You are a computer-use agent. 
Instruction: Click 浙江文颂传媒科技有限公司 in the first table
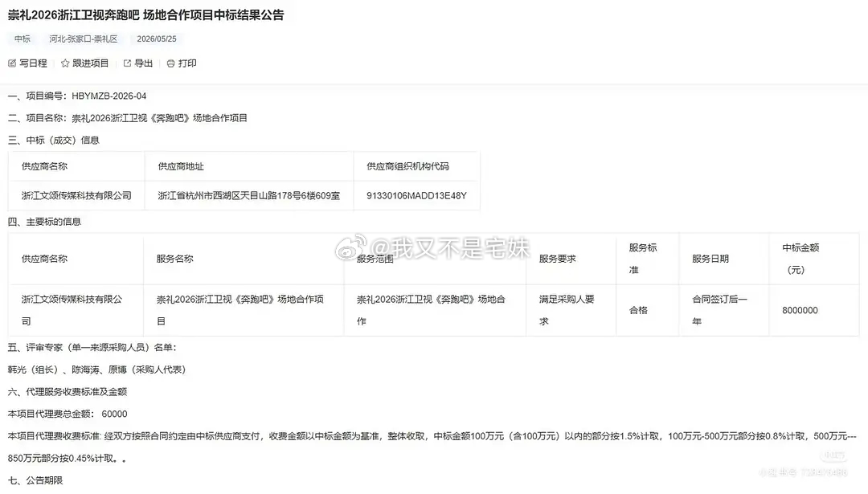tap(76, 195)
